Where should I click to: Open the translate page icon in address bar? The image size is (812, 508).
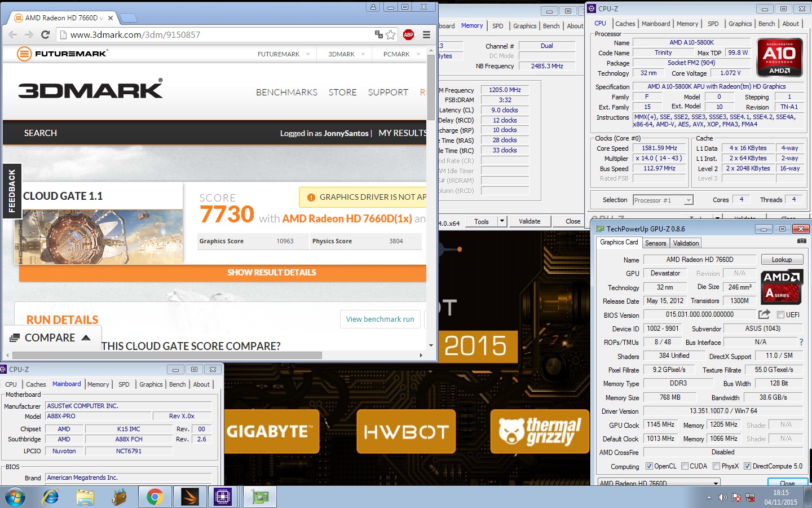(379, 34)
